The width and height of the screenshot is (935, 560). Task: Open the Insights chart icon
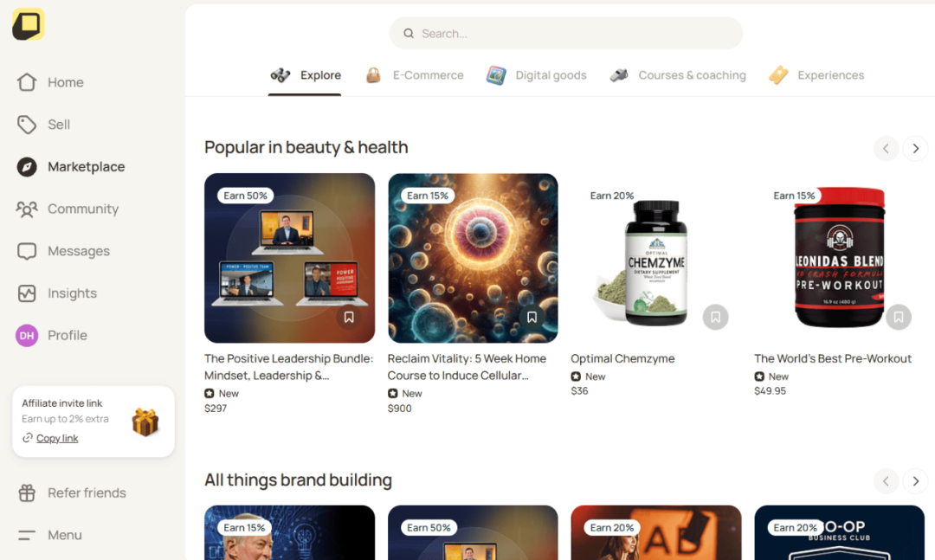click(27, 293)
